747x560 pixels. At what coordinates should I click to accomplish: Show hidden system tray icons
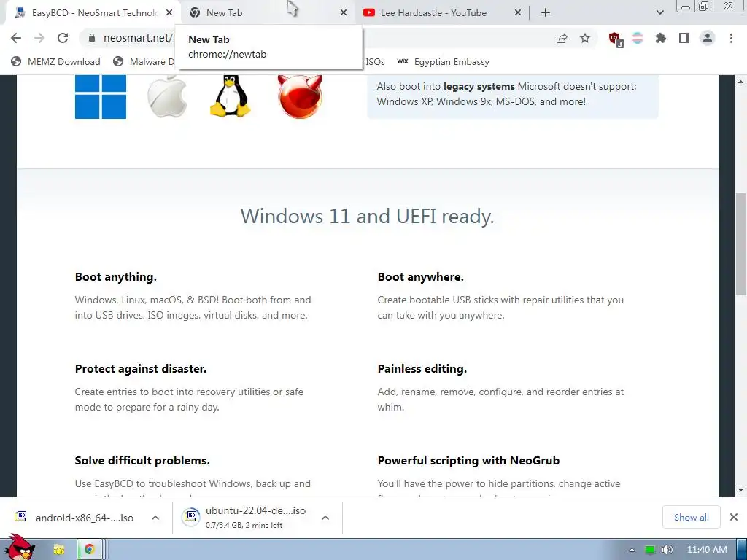[632, 550]
